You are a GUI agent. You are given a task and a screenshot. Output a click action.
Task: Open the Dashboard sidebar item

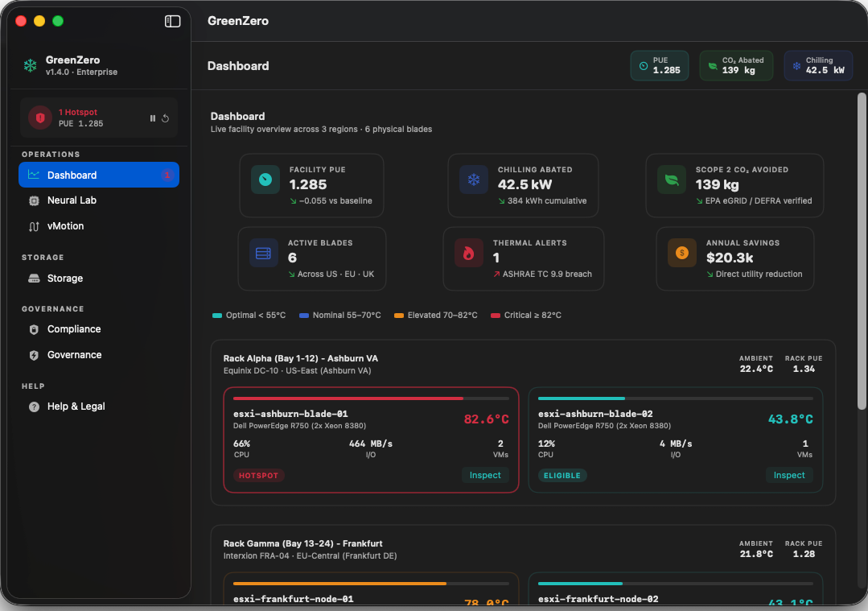(x=99, y=175)
